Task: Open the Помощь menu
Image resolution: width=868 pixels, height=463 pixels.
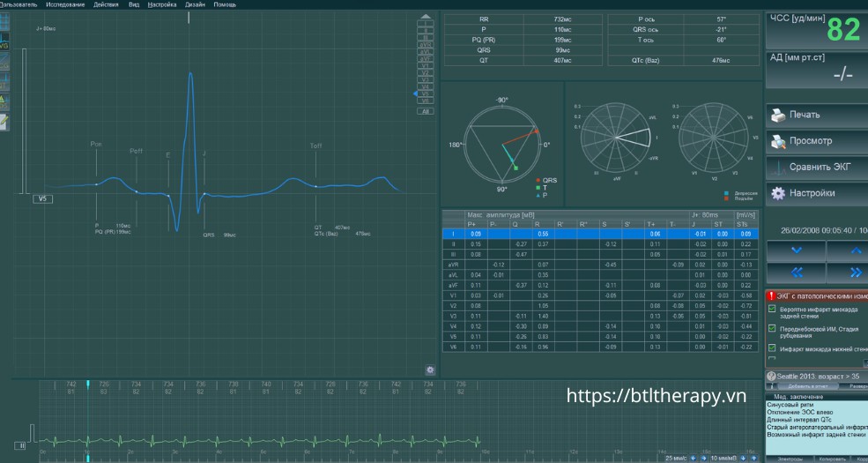Action: coord(225,4)
